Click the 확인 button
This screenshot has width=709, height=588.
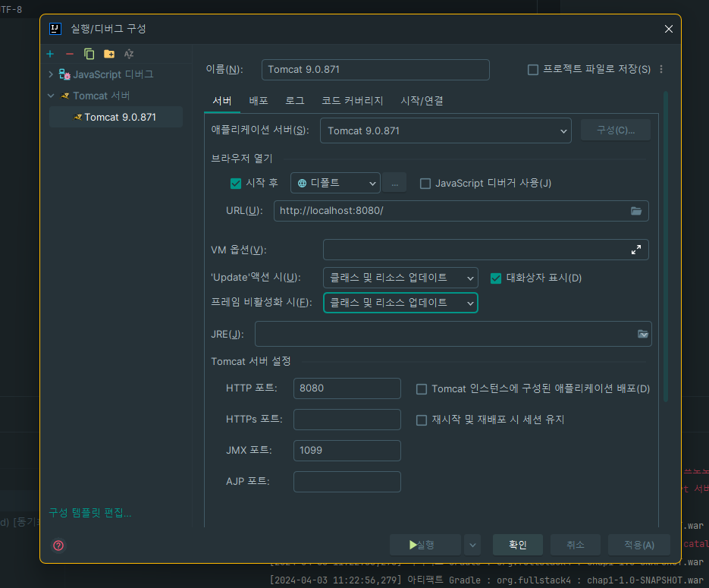pyautogui.click(x=518, y=545)
